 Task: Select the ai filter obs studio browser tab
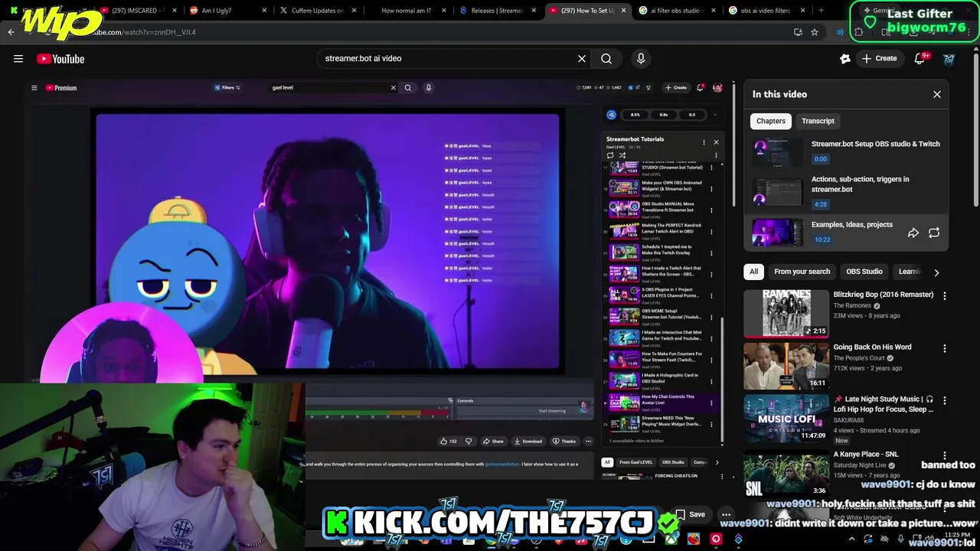click(674, 11)
